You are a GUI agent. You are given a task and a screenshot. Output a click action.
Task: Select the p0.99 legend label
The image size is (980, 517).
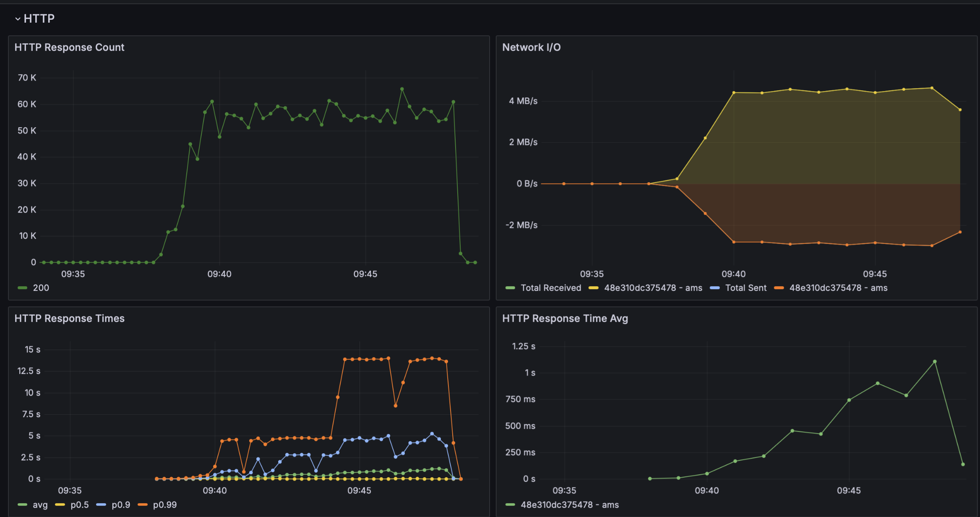pyautogui.click(x=165, y=505)
